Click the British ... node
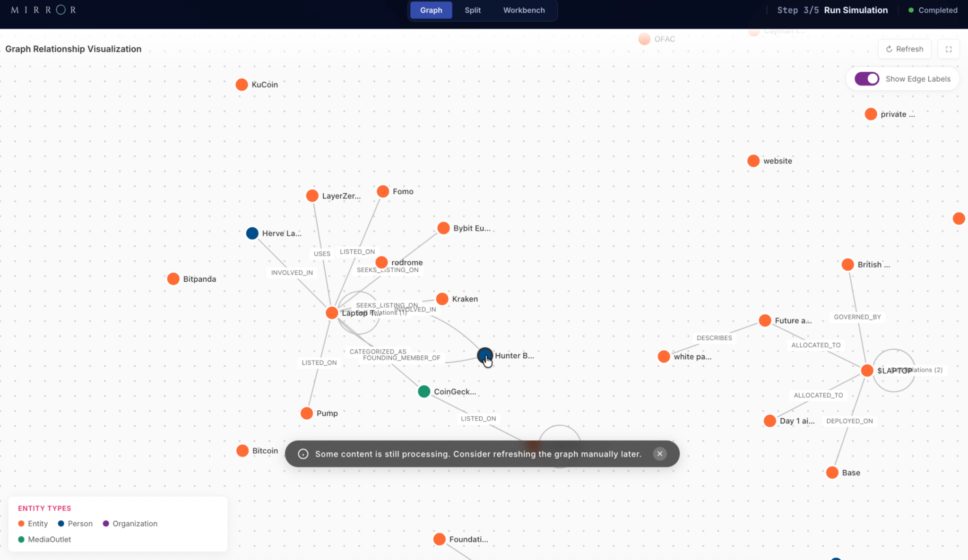This screenshot has height=560, width=968. [848, 265]
